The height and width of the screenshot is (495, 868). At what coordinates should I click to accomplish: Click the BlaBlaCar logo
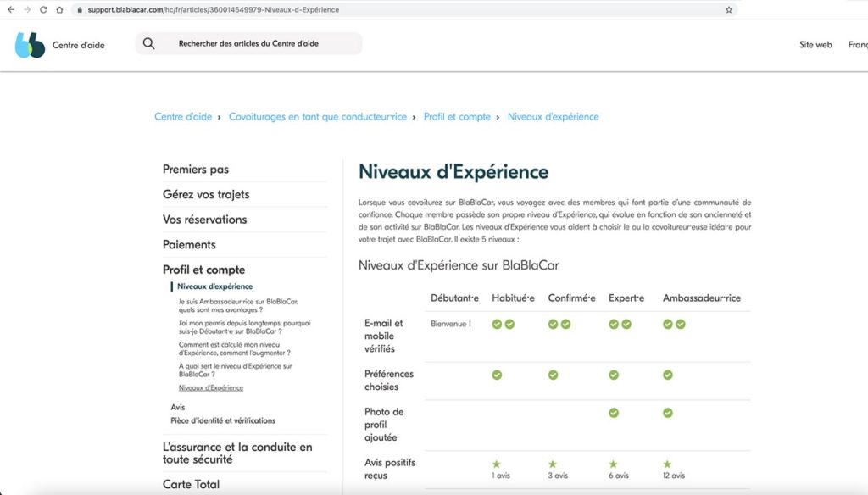click(30, 45)
